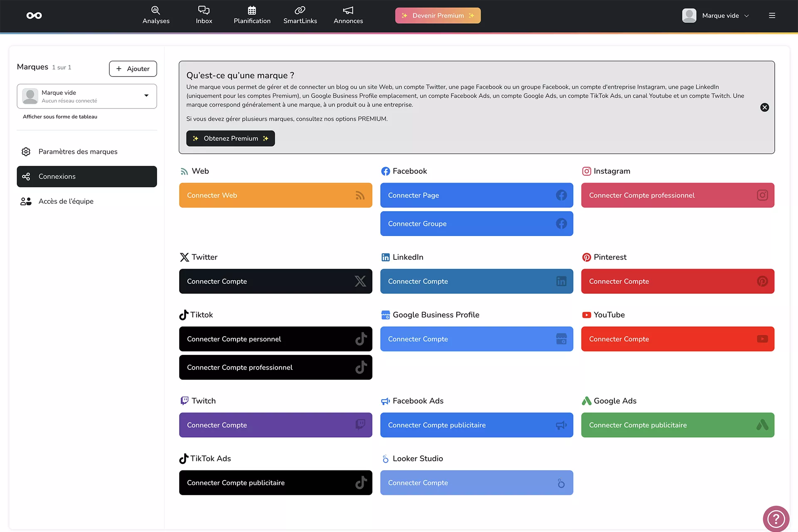Open Accès de l'équipe
The image size is (798, 532).
point(87,201)
